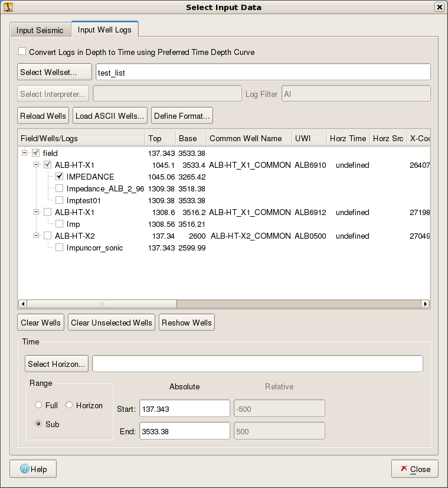Click the UWI column header
The height and width of the screenshot is (488, 448).
point(309,138)
